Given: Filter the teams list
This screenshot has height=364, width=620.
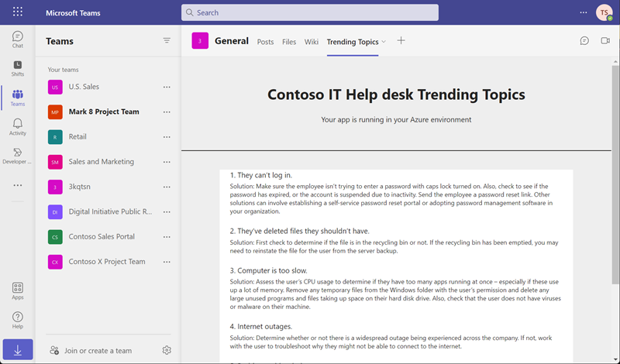Looking at the screenshot, I should coord(167,41).
